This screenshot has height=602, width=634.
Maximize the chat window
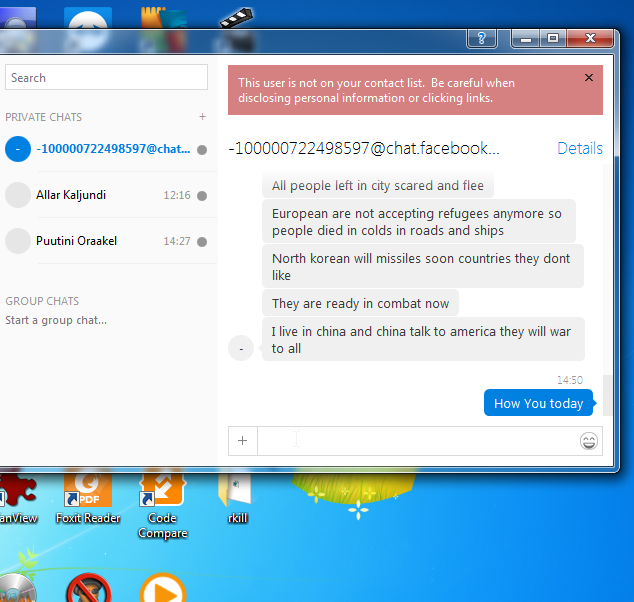click(x=553, y=39)
